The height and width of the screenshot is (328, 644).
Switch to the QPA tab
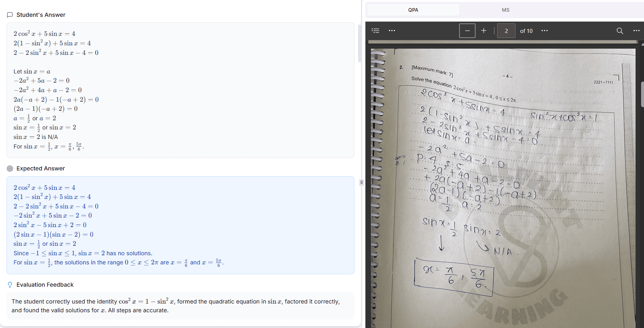pyautogui.click(x=413, y=10)
